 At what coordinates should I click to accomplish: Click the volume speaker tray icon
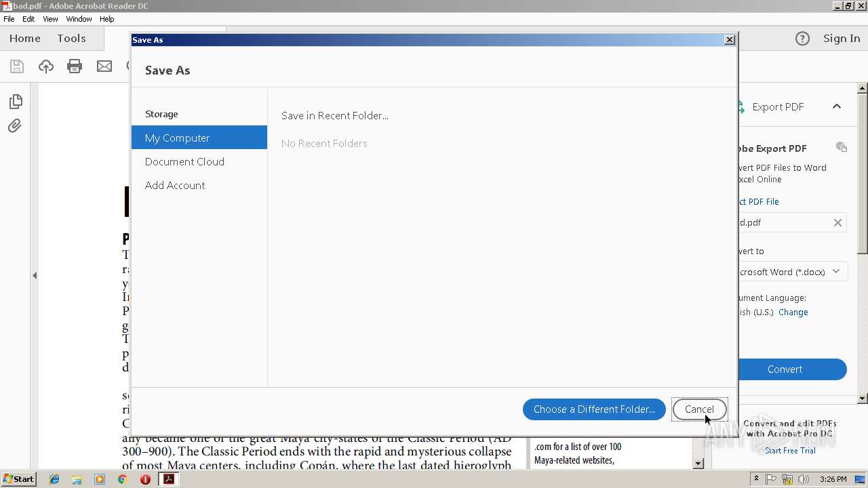[804, 479]
